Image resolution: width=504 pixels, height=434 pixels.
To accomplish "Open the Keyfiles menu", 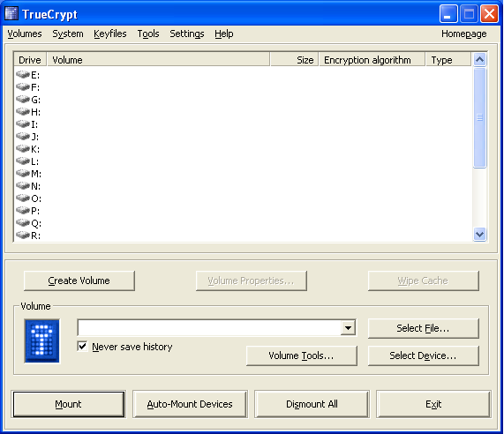I will tap(110, 34).
